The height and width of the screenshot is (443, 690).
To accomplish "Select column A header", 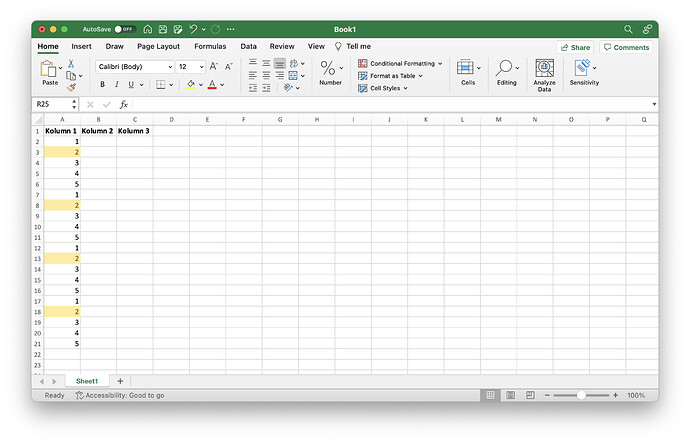I will tap(62, 119).
